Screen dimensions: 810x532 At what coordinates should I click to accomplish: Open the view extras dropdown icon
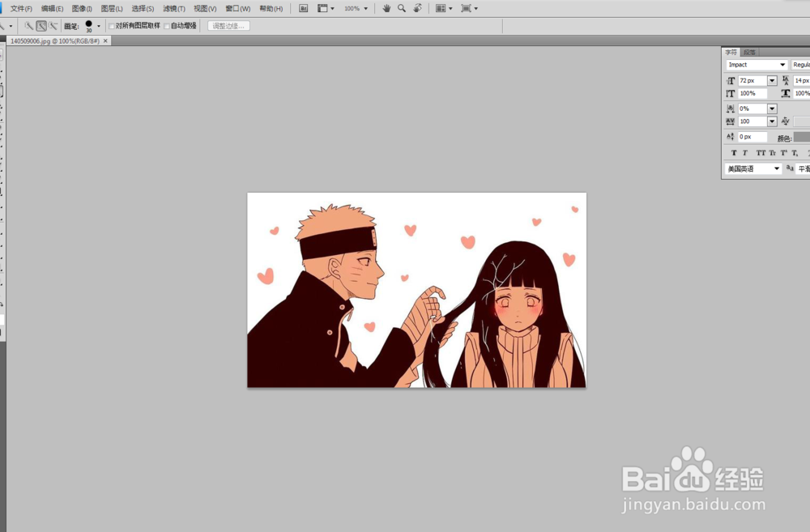point(326,8)
